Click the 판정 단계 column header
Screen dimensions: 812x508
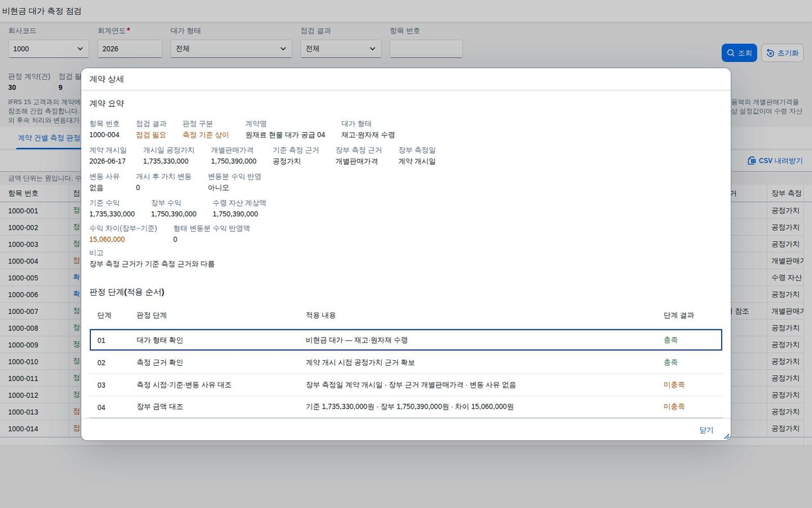coord(152,316)
